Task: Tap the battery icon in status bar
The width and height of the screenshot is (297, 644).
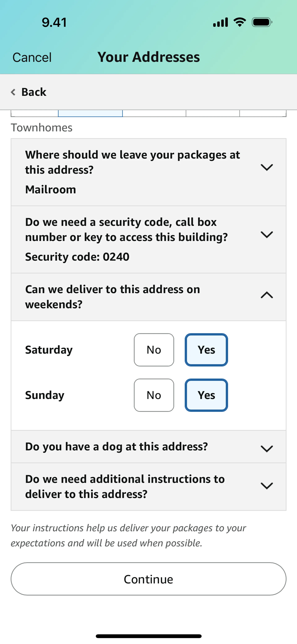Action: click(x=262, y=22)
